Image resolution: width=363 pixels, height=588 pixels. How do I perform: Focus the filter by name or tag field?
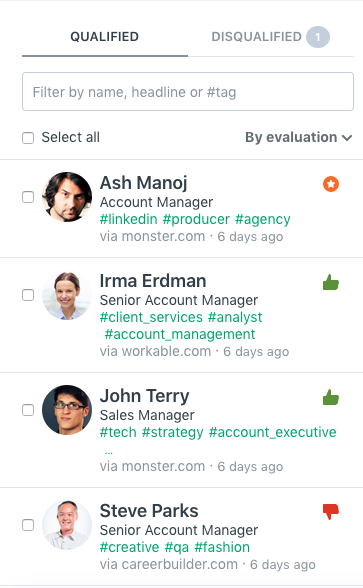coord(188,92)
